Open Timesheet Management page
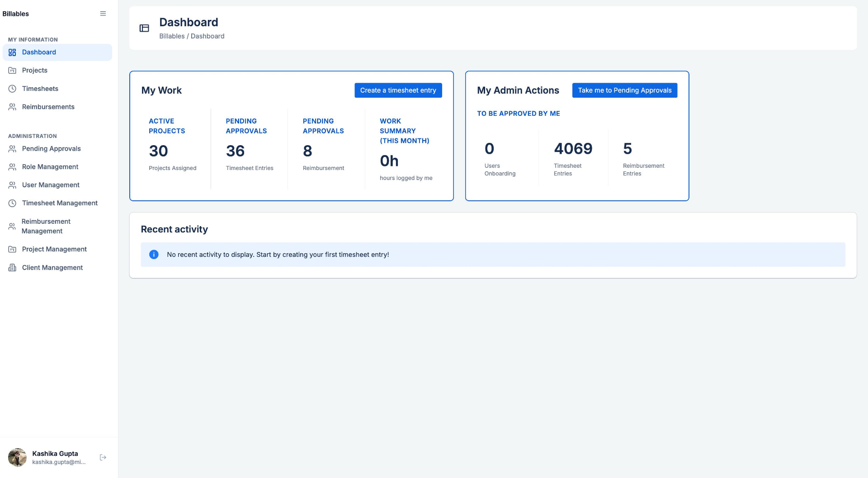Viewport: 868px width, 478px height. tap(57, 204)
